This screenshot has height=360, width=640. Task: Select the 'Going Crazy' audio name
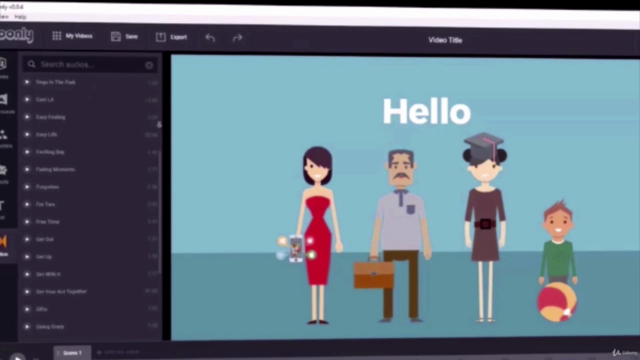[50, 327]
